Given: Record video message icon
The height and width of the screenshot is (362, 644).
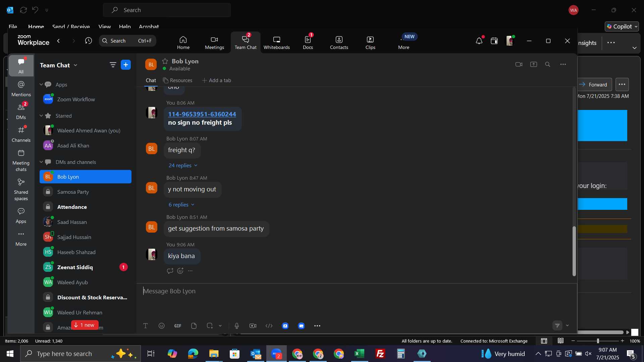Looking at the screenshot, I should (253, 326).
